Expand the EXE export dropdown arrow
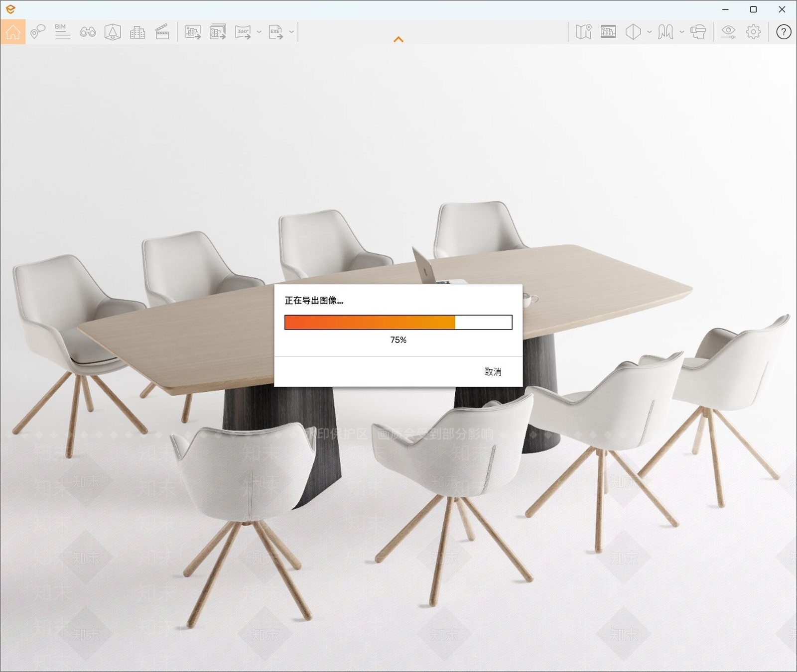Screen dimensions: 797x672 (291, 32)
